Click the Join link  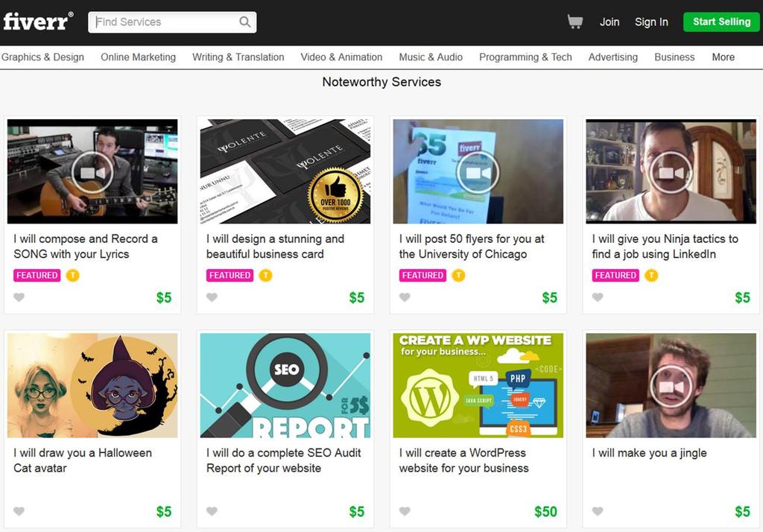(x=610, y=22)
